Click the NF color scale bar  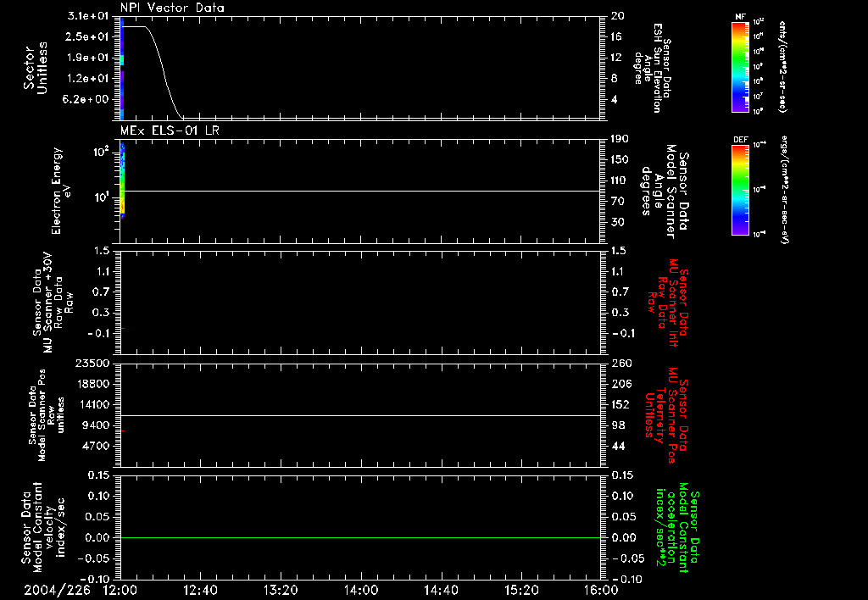[x=740, y=67]
